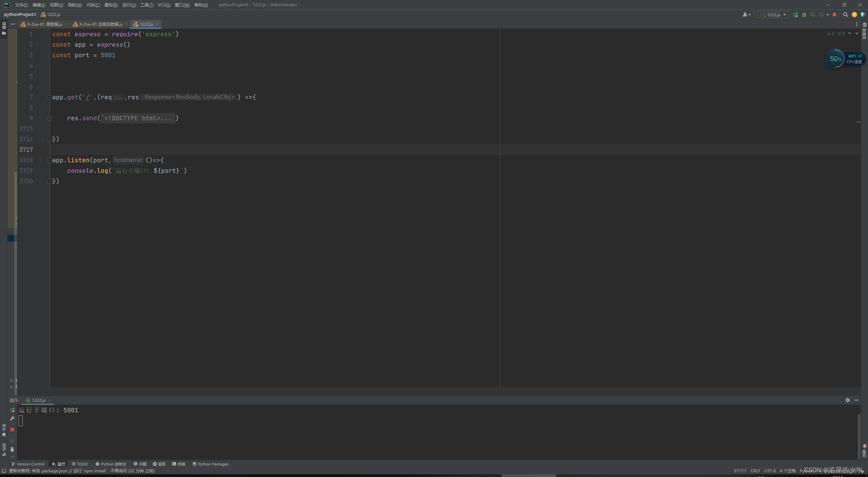868x477 pixels.
Task: Stop the running process with the top toolbar's red square
Action: [x=834, y=15]
